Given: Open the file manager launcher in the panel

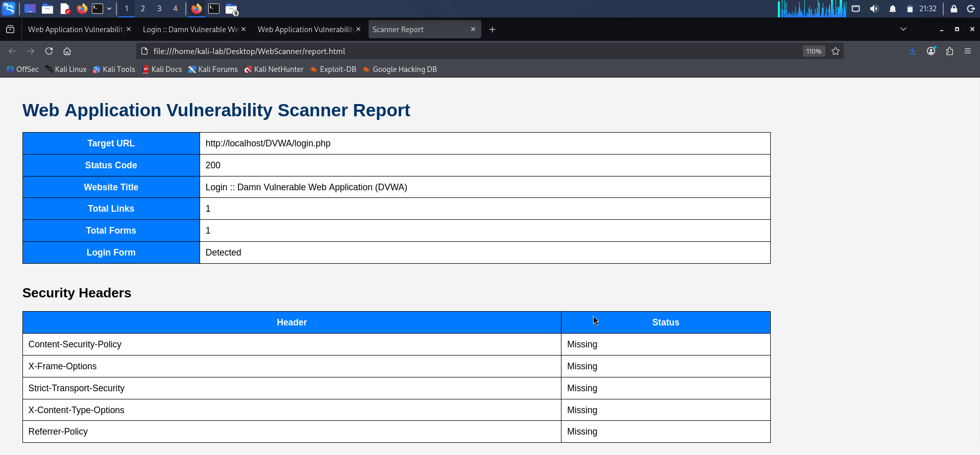Looking at the screenshot, I should point(47,9).
